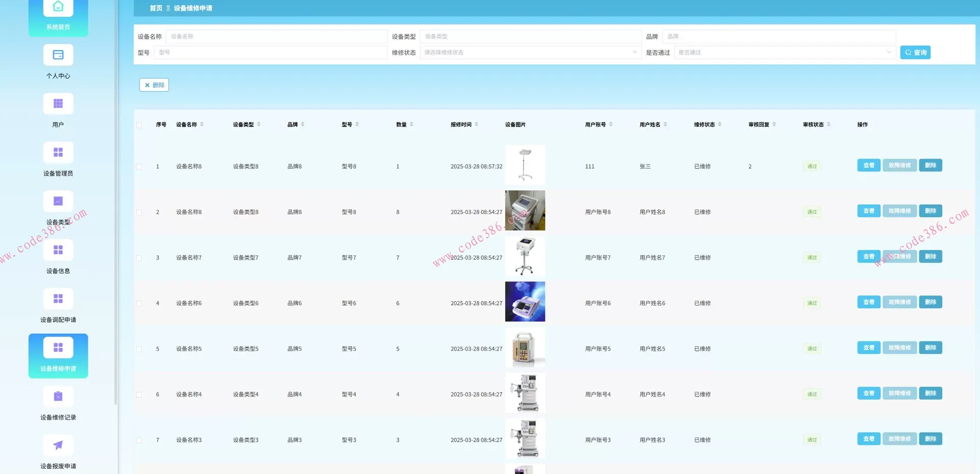This screenshot has width=980, height=474.
Task: Open the 设备信息 sidebar icon
Action: coord(58,250)
